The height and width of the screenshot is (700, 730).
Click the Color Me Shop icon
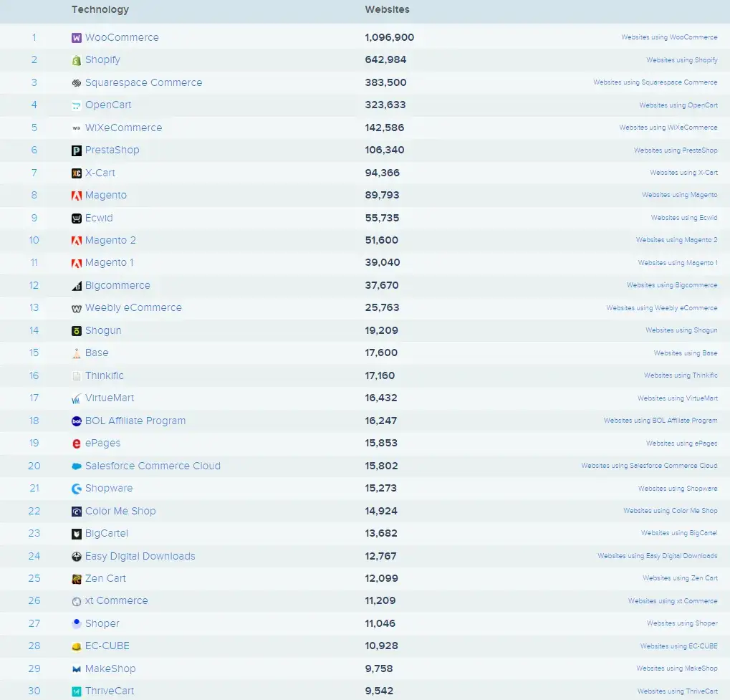point(77,512)
